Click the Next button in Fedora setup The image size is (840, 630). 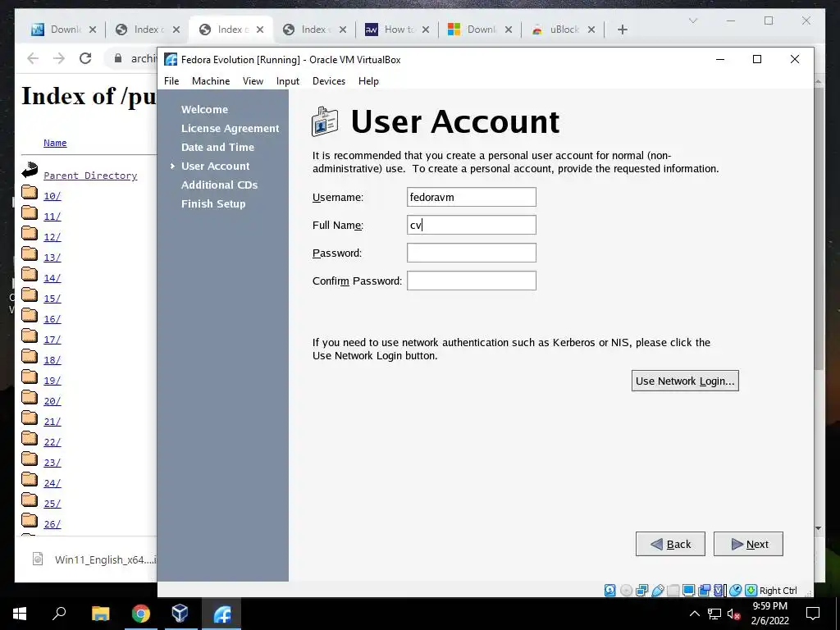point(748,544)
